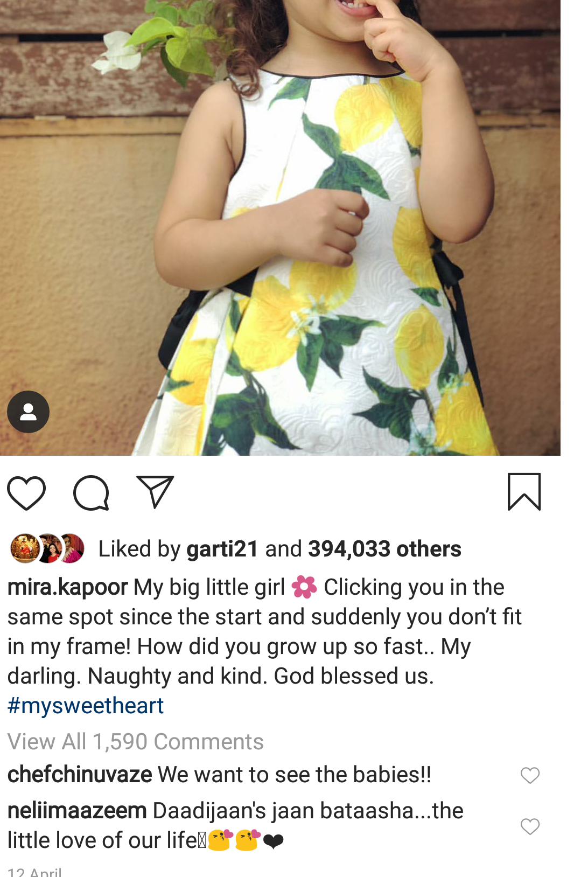Tap the second liker avatar thumbnail
The height and width of the screenshot is (877, 588).
point(48,548)
